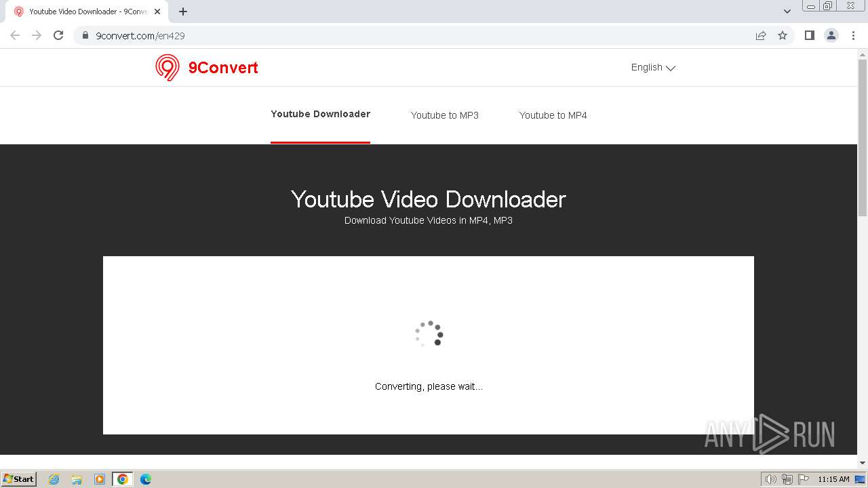The image size is (868, 488).
Task: Switch to the Youtube to MP3 tab
Action: click(x=445, y=115)
